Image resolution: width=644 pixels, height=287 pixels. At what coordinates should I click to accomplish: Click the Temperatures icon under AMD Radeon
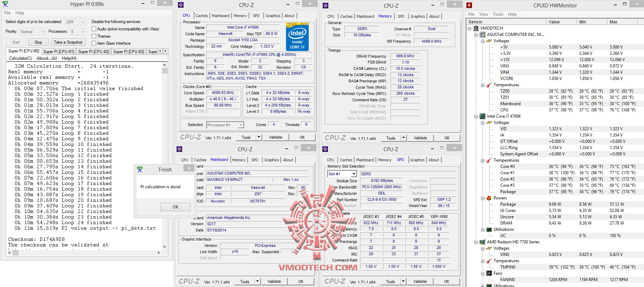tap(489, 261)
